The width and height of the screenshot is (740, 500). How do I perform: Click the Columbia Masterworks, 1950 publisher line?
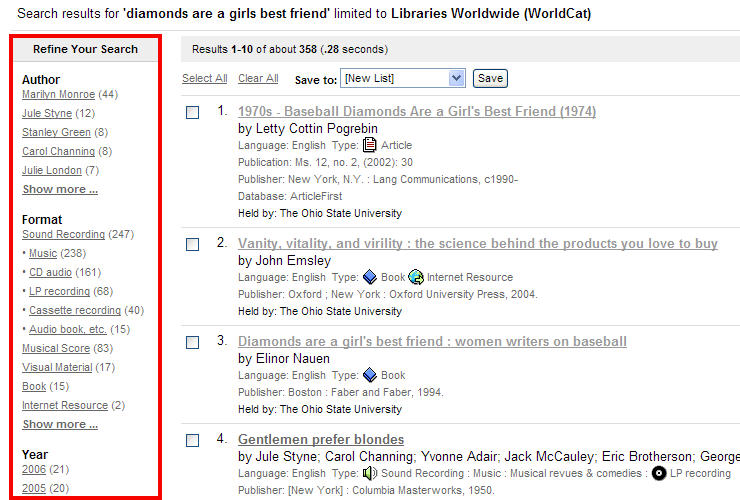coord(366,491)
